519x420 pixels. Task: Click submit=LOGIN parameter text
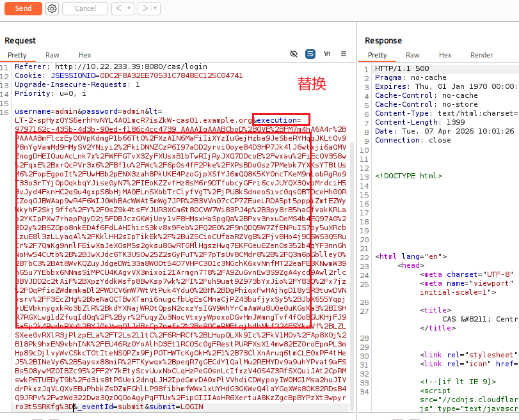click(176, 407)
